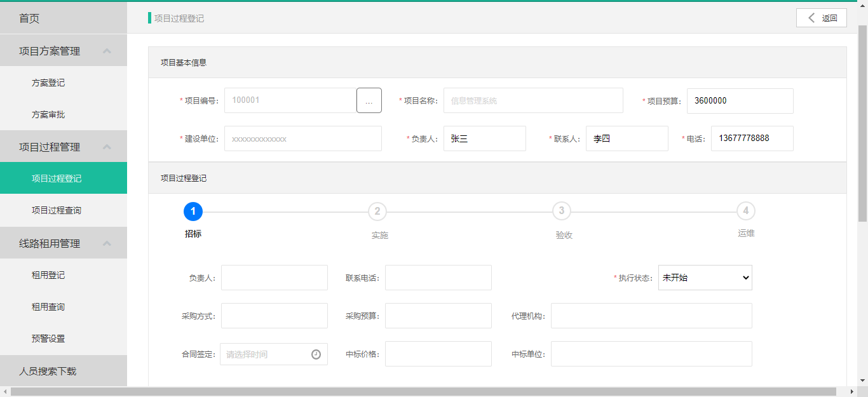Click the 合同签定 date picker field

(274, 354)
